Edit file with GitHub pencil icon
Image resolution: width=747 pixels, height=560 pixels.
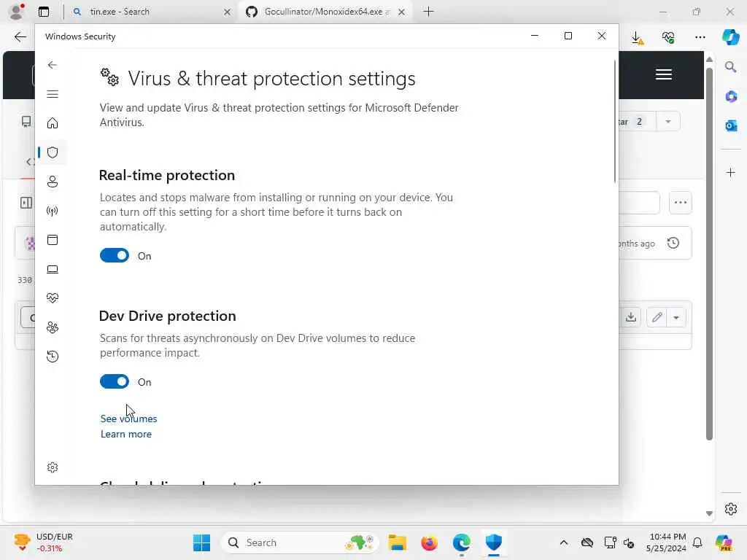point(657,317)
